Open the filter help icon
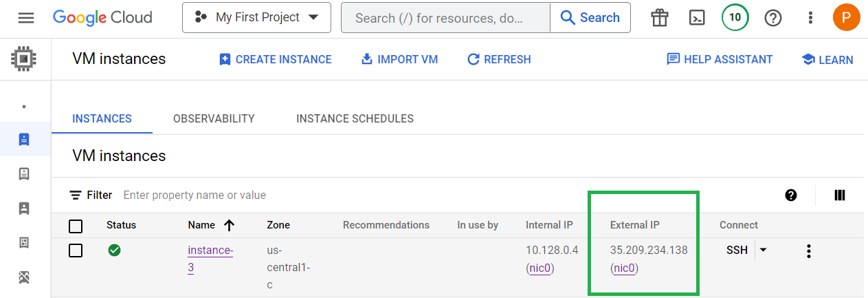The width and height of the screenshot is (868, 298). [x=791, y=195]
